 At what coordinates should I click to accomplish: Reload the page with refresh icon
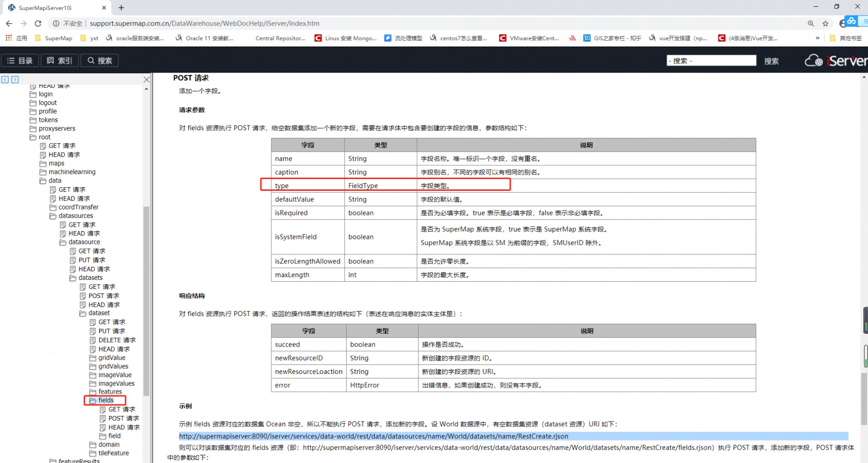[38, 23]
